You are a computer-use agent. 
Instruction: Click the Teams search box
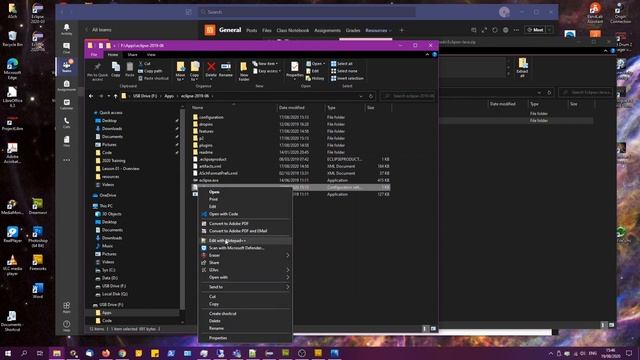tap(307, 12)
